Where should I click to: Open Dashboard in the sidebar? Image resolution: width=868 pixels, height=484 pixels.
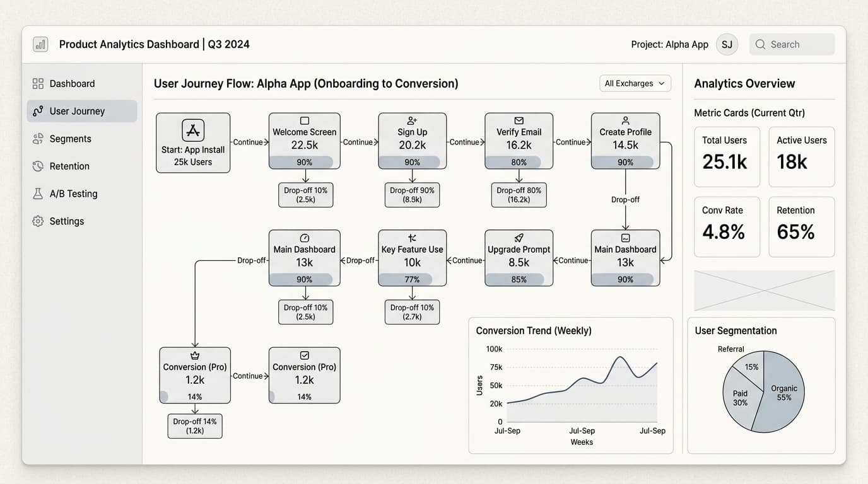tap(82, 83)
